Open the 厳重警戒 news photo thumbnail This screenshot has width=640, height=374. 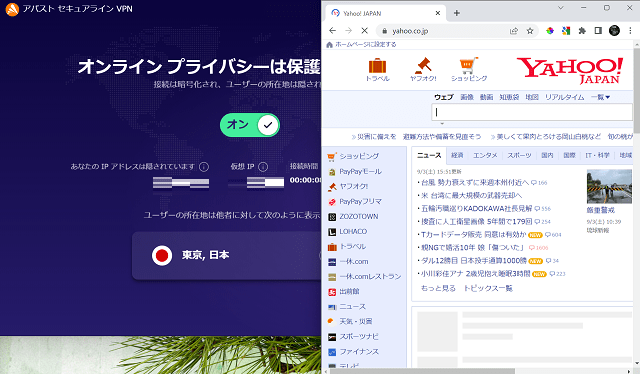coord(609,187)
